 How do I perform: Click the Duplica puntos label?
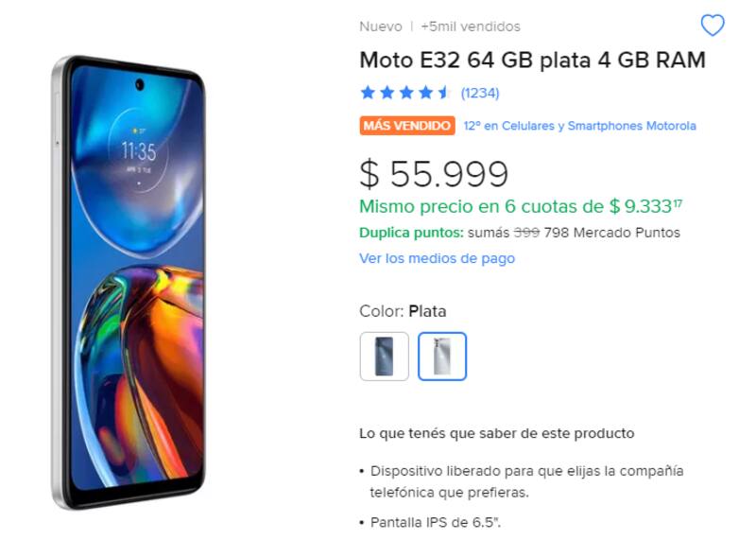(x=411, y=233)
